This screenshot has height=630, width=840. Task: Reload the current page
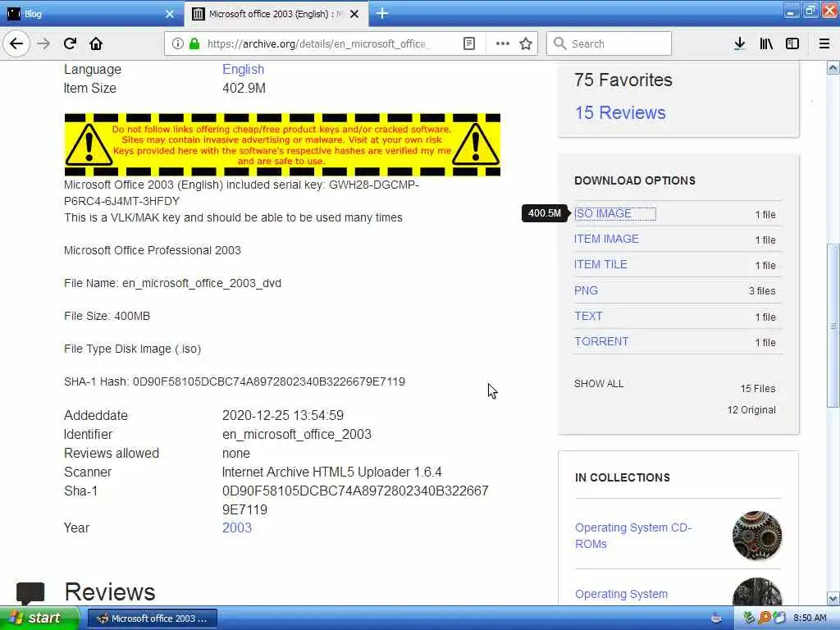[x=71, y=43]
